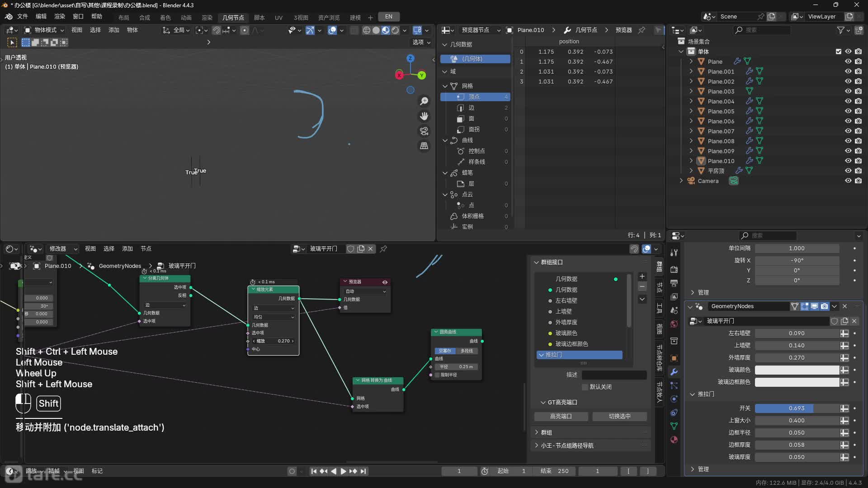The width and height of the screenshot is (868, 488).
Task: Click the 切换选中 button
Action: click(619, 417)
